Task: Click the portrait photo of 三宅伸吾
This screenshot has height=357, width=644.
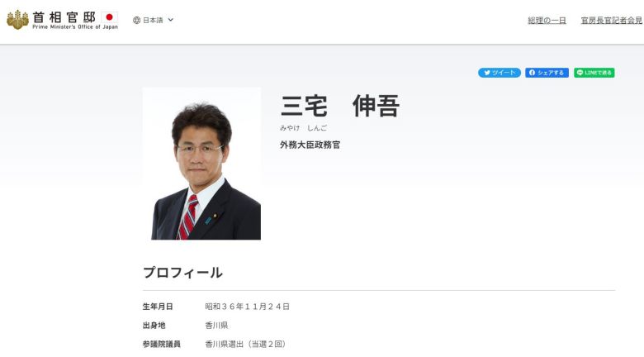Action: 201,164
